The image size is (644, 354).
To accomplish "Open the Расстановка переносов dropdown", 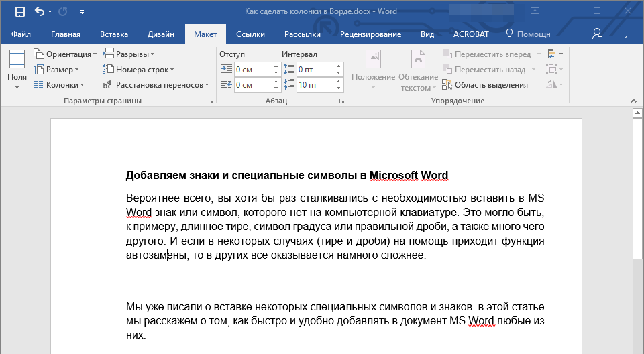I will coord(156,85).
